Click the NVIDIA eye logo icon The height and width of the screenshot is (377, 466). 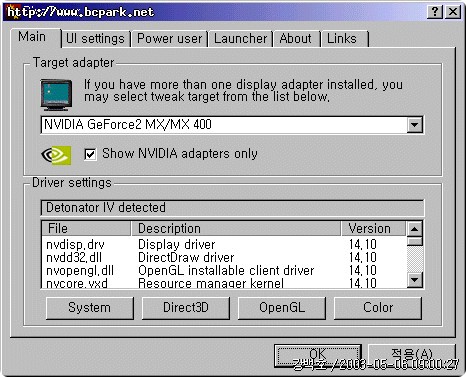(x=56, y=155)
